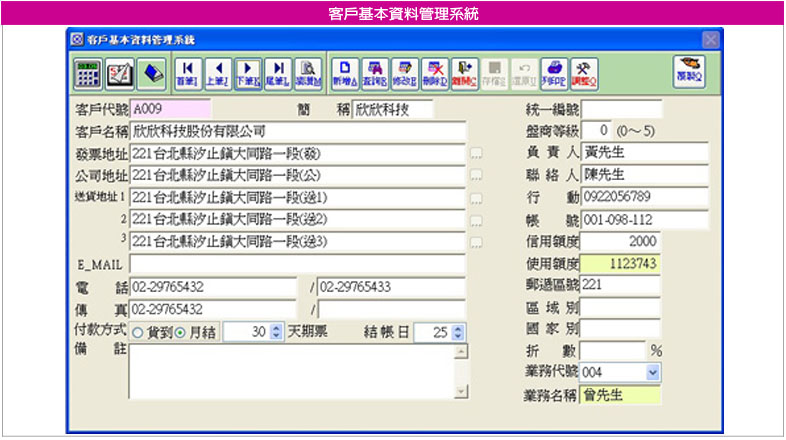Click ellipsis button beside 發票地址 field
This screenshot has height=440, width=786.
pyautogui.click(x=476, y=154)
